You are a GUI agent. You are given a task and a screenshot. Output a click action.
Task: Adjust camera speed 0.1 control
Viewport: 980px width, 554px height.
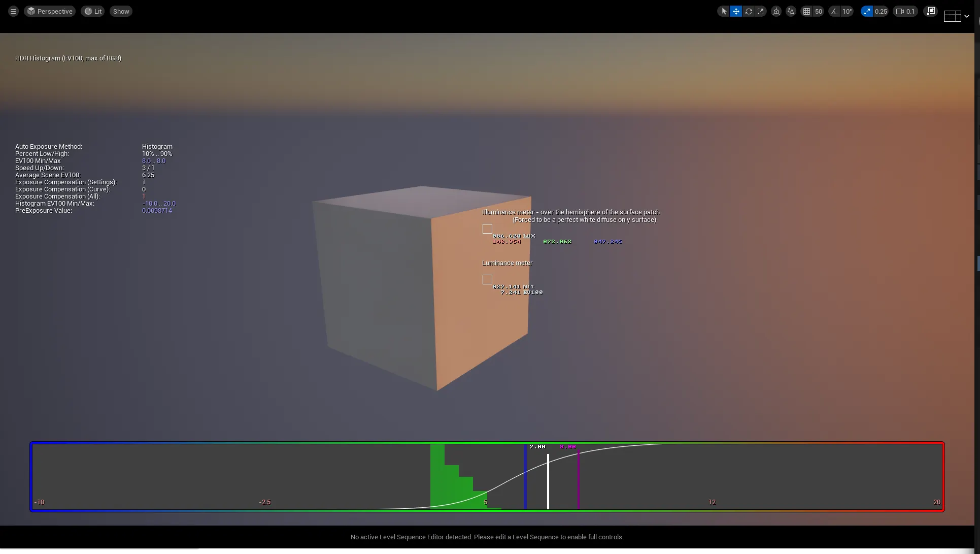click(x=905, y=11)
